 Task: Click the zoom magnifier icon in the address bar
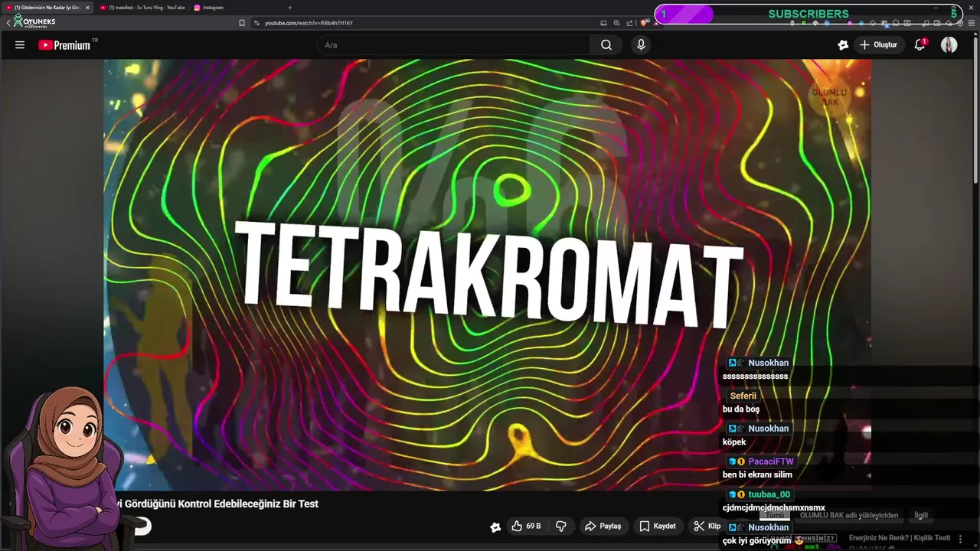[x=616, y=23]
